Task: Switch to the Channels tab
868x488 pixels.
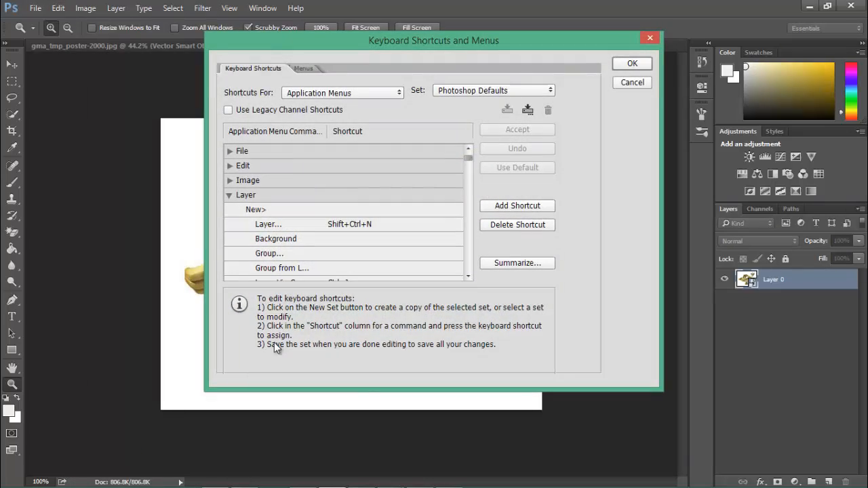Action: point(759,209)
